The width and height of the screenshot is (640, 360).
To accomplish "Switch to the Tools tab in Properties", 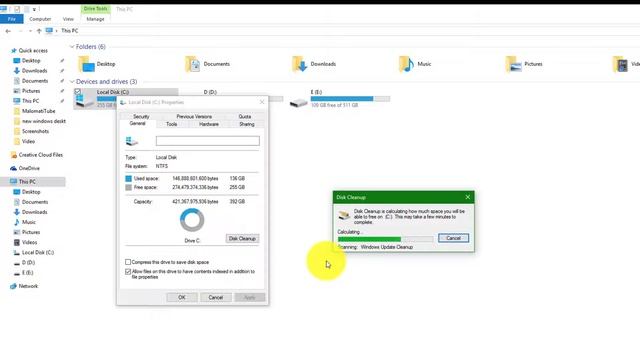I will 171,124.
